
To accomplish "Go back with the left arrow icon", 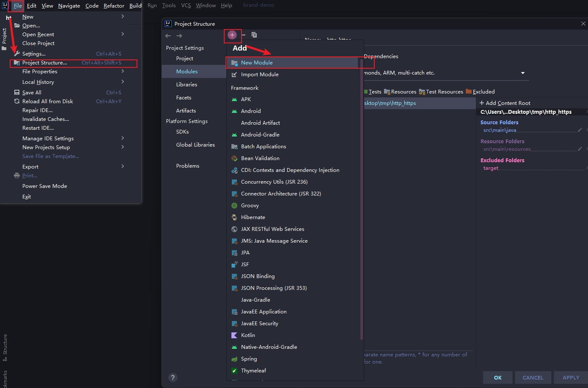I will 168,36.
